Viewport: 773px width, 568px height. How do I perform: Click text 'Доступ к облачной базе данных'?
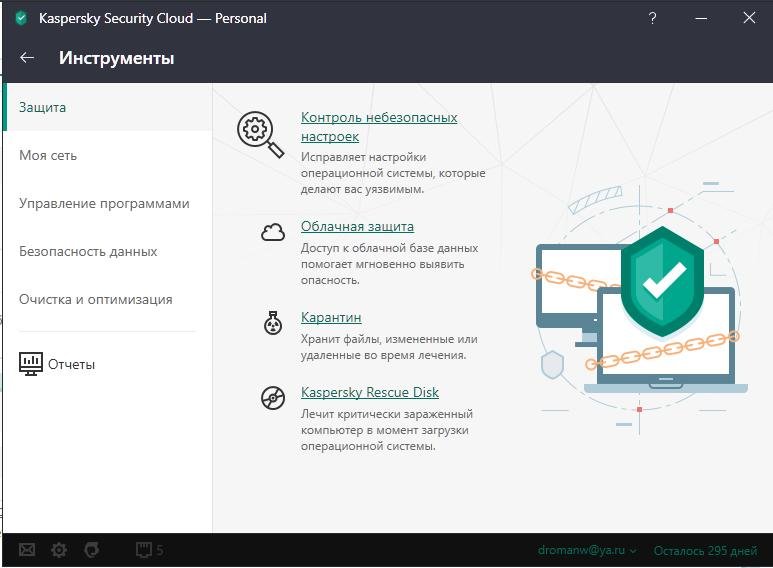(389, 248)
